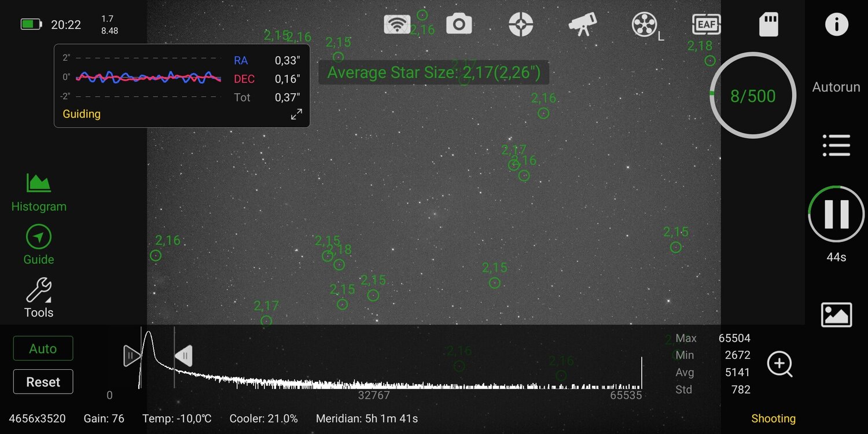Expand the Guiding graph to fullscreen
This screenshot has width=868, height=434.
[296, 113]
